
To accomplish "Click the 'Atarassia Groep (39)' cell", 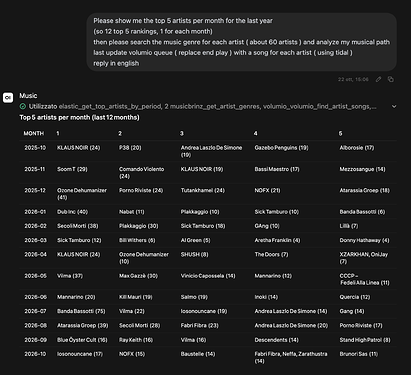I will tap(83, 325).
